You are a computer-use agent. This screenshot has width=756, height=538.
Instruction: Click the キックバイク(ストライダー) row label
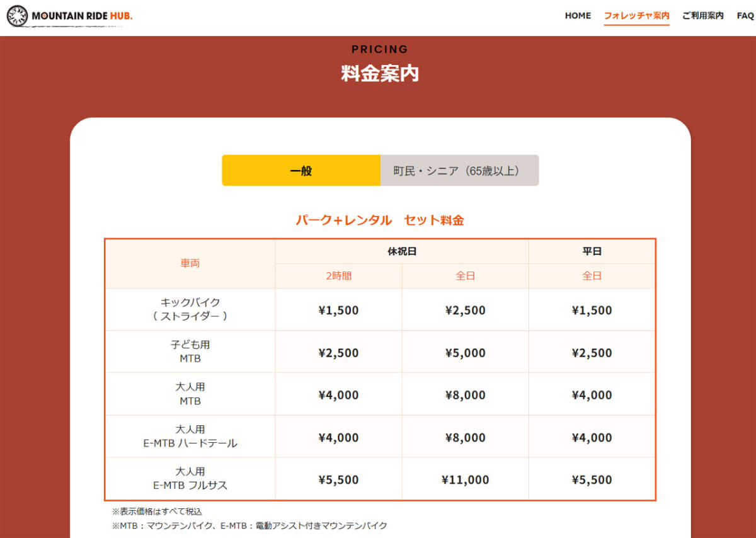[190, 309]
